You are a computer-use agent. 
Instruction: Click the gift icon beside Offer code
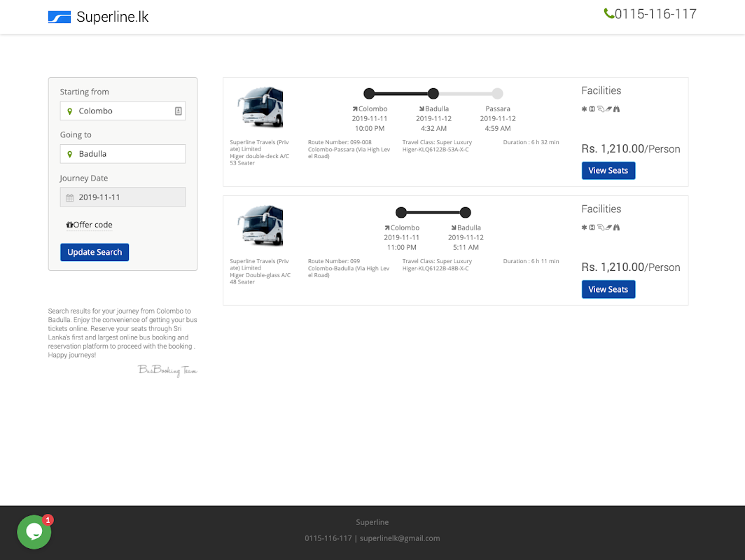pos(69,225)
